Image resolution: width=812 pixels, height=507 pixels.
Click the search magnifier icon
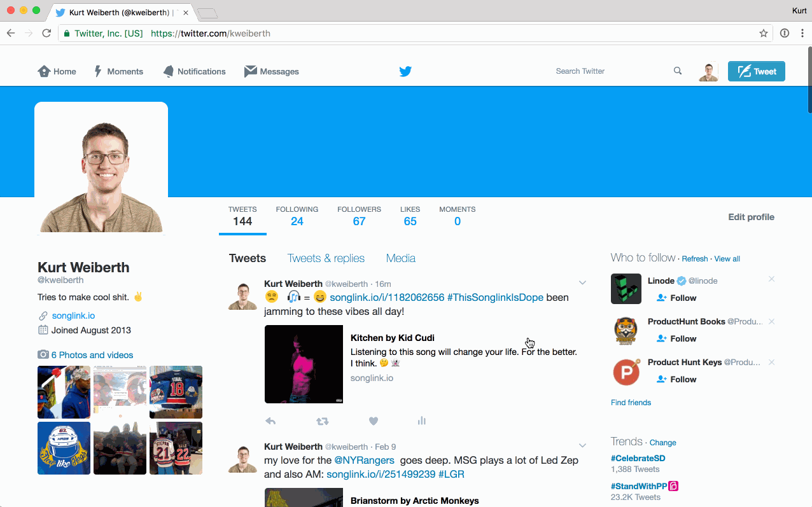678,71
